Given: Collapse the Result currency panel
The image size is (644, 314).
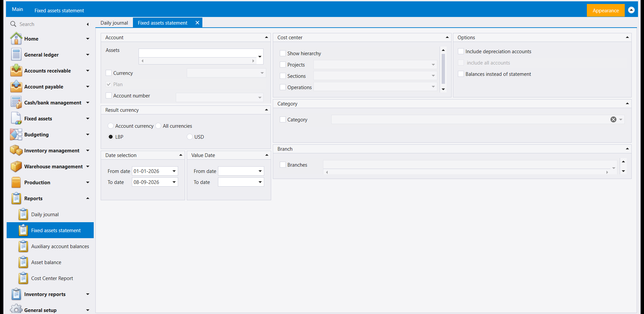Looking at the screenshot, I should pyautogui.click(x=267, y=110).
